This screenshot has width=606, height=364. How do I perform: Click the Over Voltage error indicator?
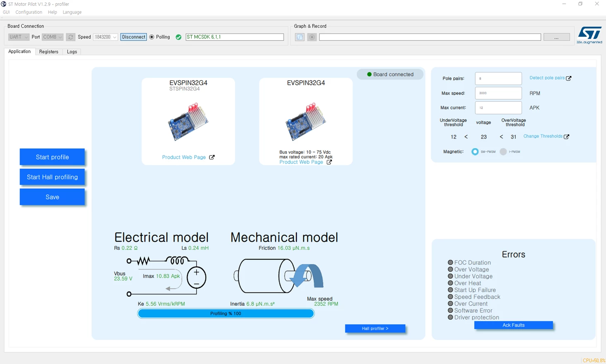450,269
